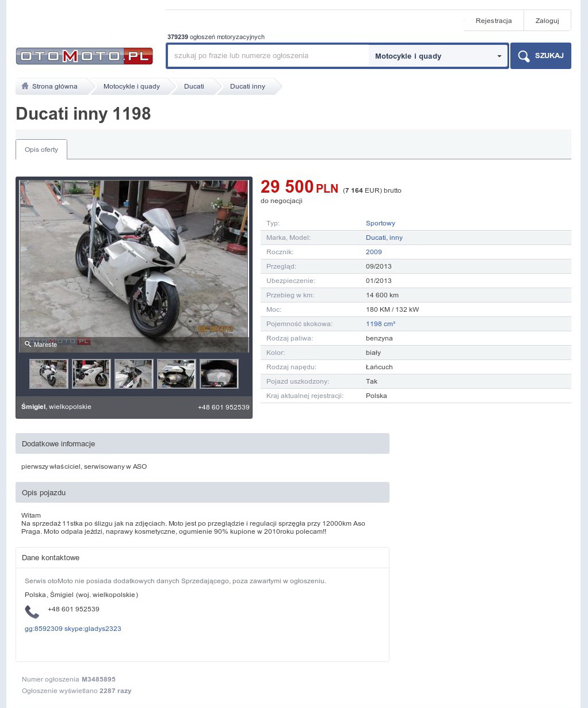Click the Mareste zoom magnifier icon
The image size is (588, 708).
pos(28,345)
